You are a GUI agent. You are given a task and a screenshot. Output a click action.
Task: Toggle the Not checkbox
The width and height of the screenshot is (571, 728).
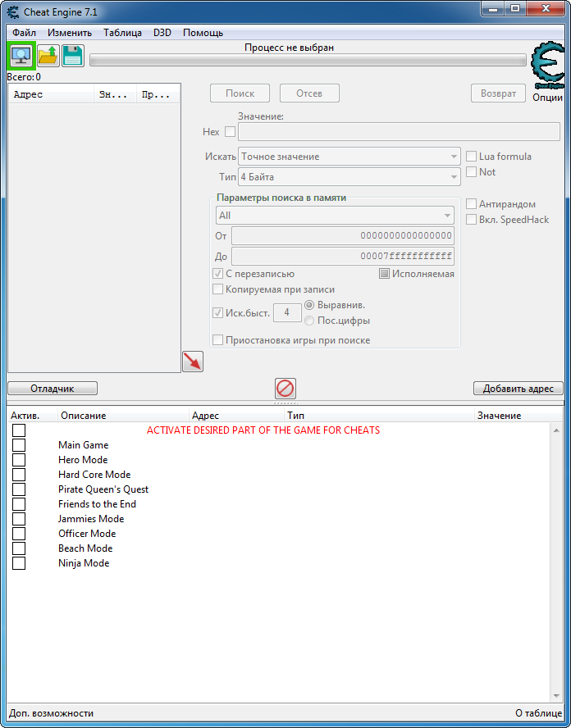[x=471, y=172]
